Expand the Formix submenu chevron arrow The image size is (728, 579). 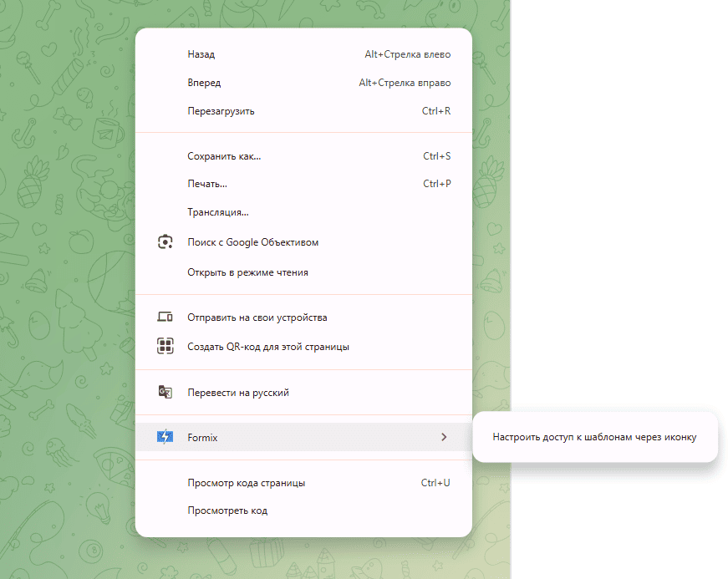pyautogui.click(x=444, y=437)
